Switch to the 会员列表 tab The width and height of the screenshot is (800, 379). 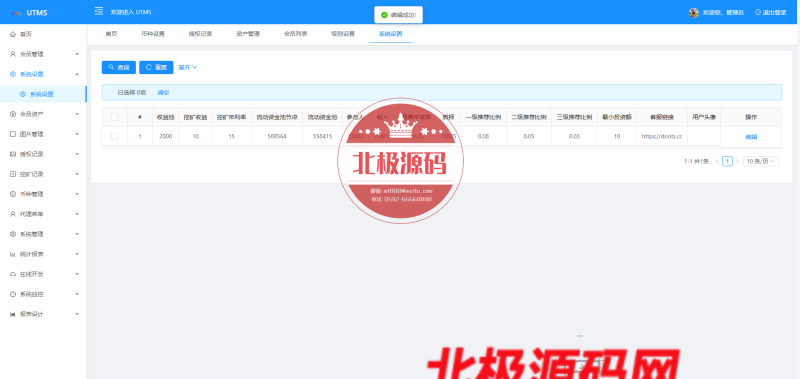coord(295,34)
